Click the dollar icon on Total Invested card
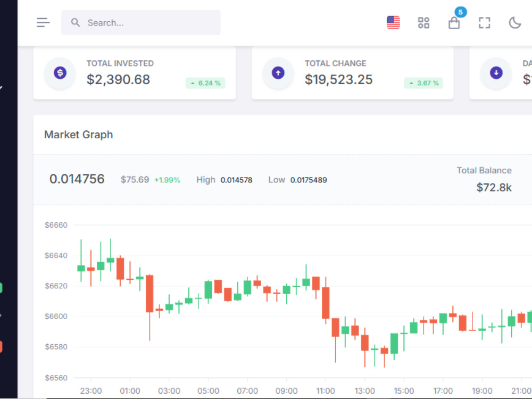This screenshot has height=399, width=532. click(x=60, y=72)
